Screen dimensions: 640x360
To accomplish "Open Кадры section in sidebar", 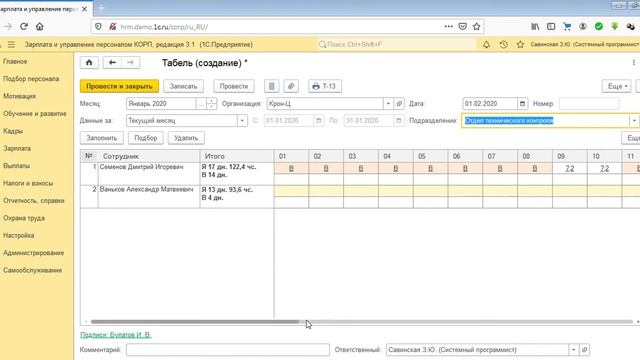I will (x=13, y=131).
